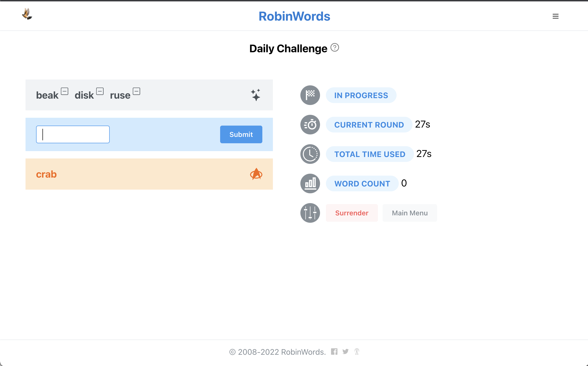
Task: Click the word count value 0
Action: pos(404,183)
